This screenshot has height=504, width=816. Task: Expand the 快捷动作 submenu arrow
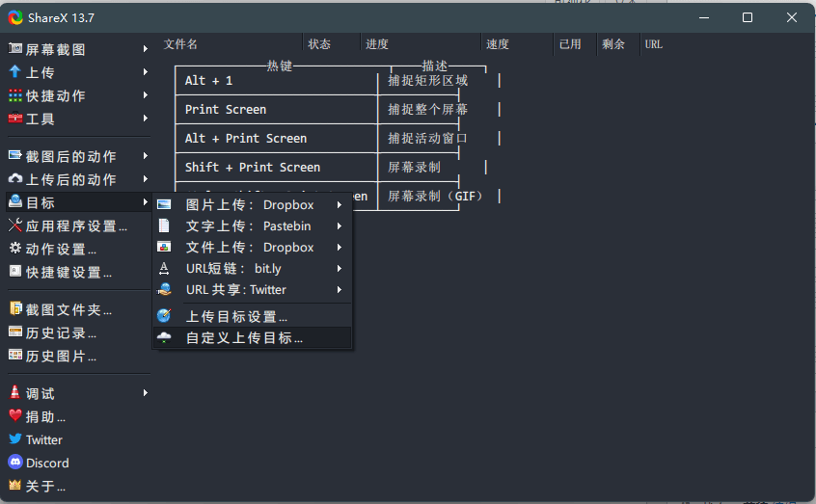[146, 95]
